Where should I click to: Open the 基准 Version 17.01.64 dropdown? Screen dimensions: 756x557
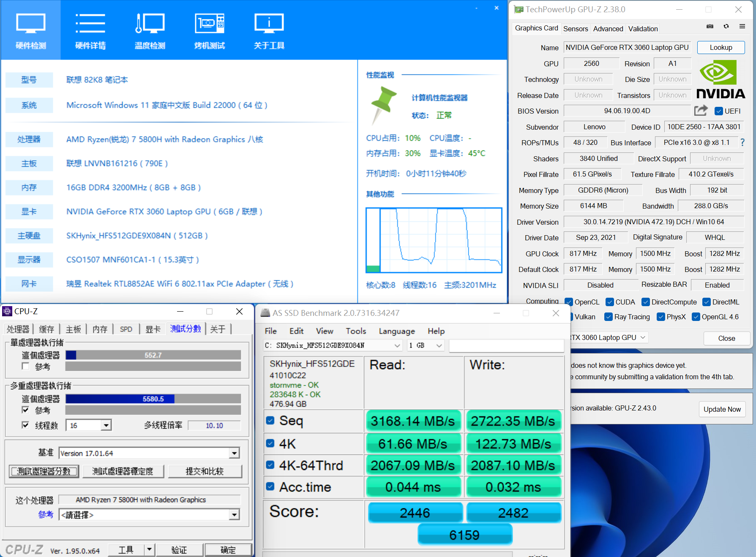coord(235,453)
